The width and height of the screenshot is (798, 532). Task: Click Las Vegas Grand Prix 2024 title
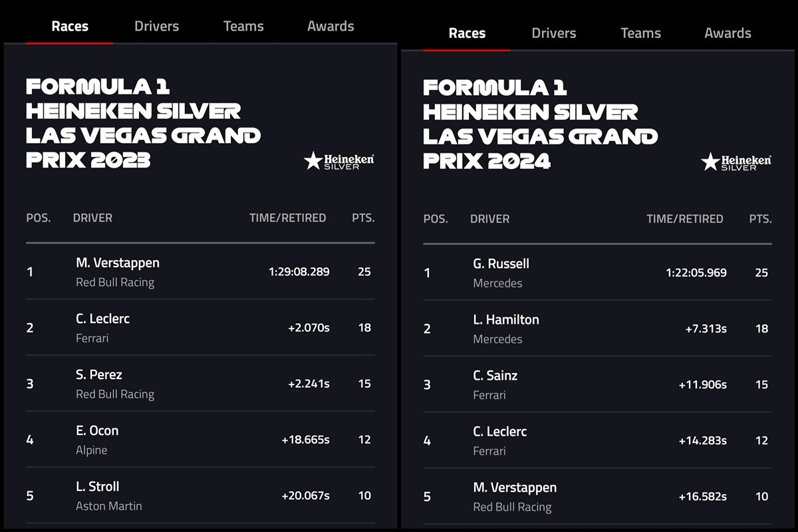click(540, 124)
